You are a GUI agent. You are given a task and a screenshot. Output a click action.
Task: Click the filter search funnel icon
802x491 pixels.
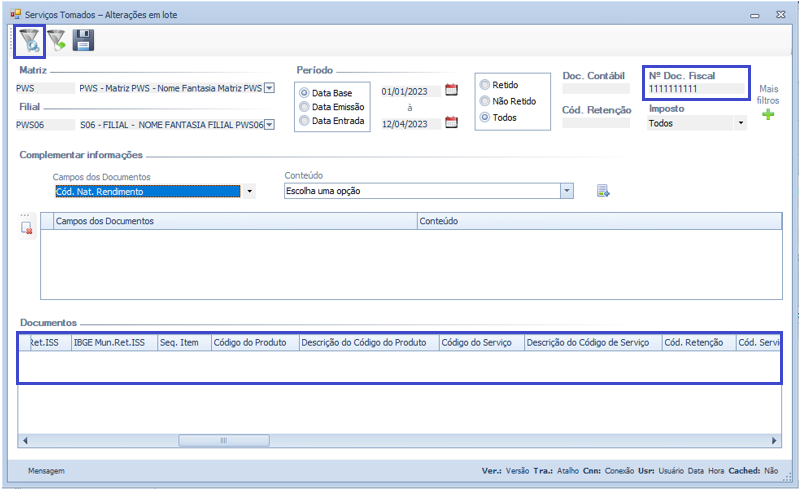tap(30, 40)
